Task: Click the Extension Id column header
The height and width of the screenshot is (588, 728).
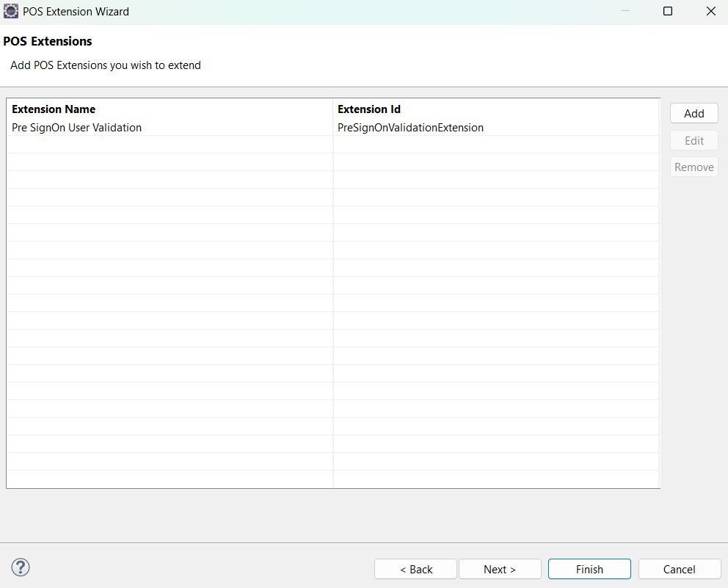Action: (x=369, y=109)
